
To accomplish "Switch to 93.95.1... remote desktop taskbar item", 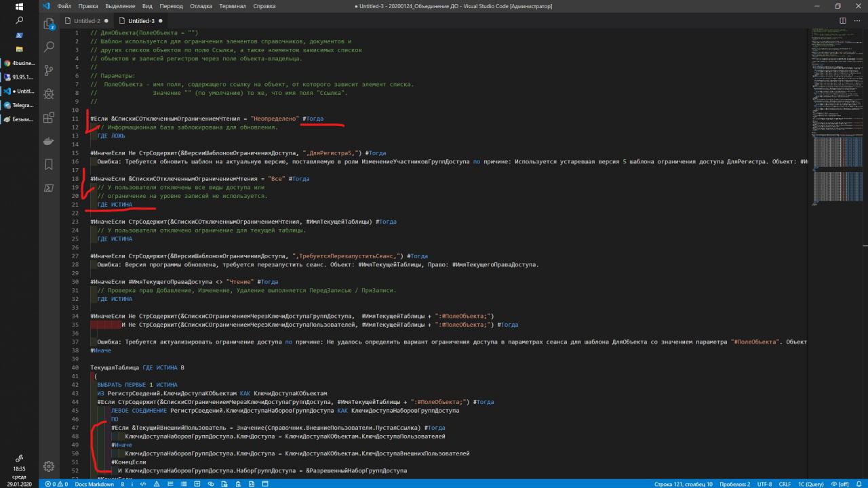I will [19, 77].
